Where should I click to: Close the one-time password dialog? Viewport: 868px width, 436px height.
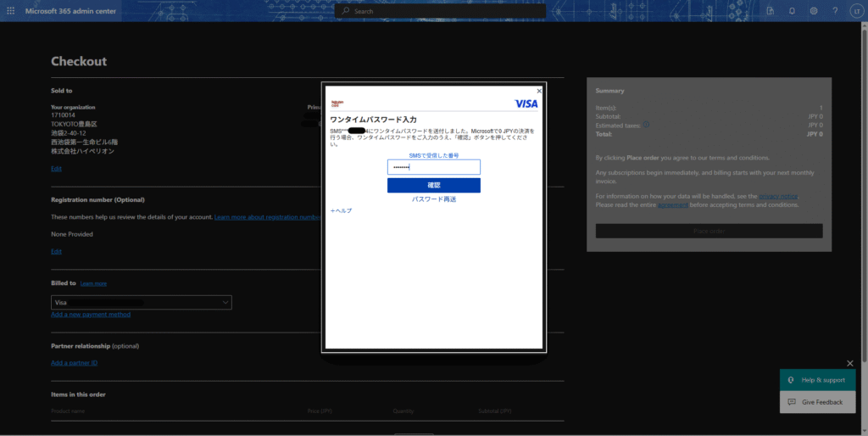tap(539, 91)
